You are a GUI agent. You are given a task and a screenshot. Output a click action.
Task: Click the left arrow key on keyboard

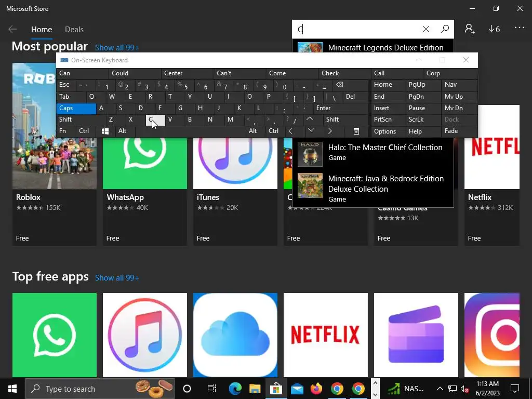point(290,131)
